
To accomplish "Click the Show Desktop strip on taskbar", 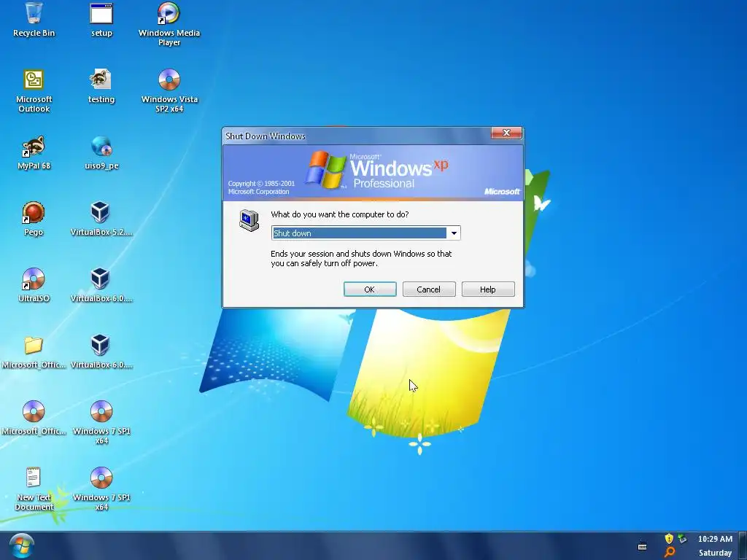I will [x=743, y=546].
